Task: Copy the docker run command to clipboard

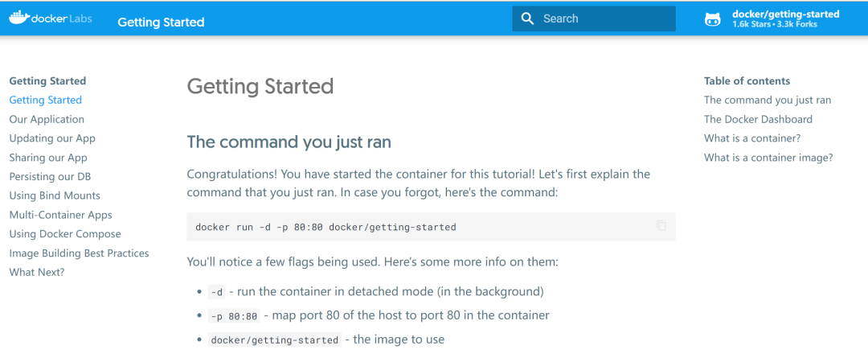Action: (x=661, y=225)
